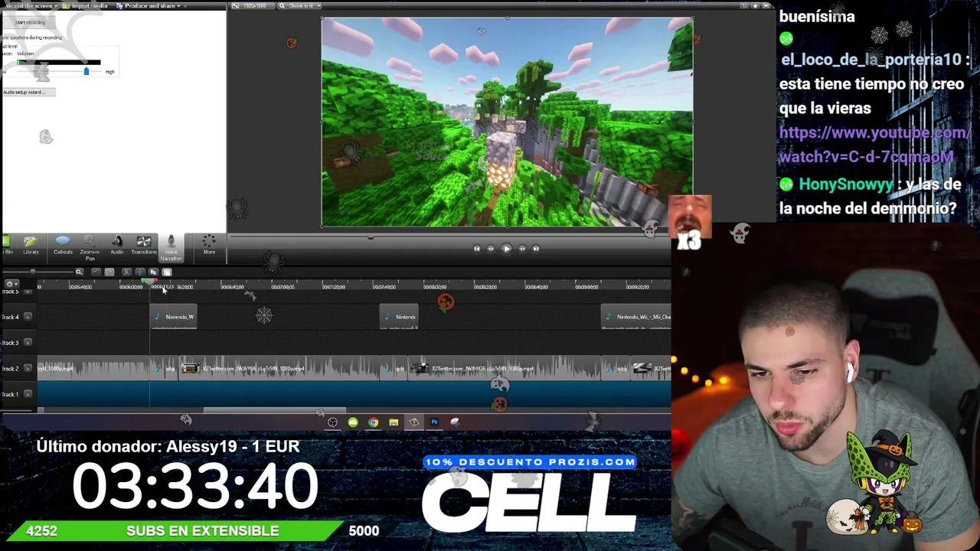Click the Play button under the preview

506,249
